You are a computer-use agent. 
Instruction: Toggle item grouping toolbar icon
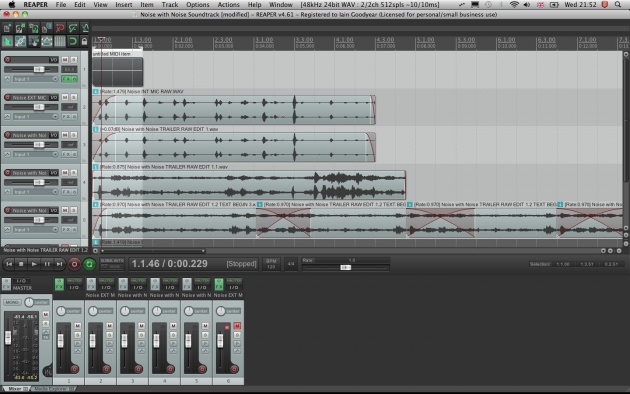point(20,41)
